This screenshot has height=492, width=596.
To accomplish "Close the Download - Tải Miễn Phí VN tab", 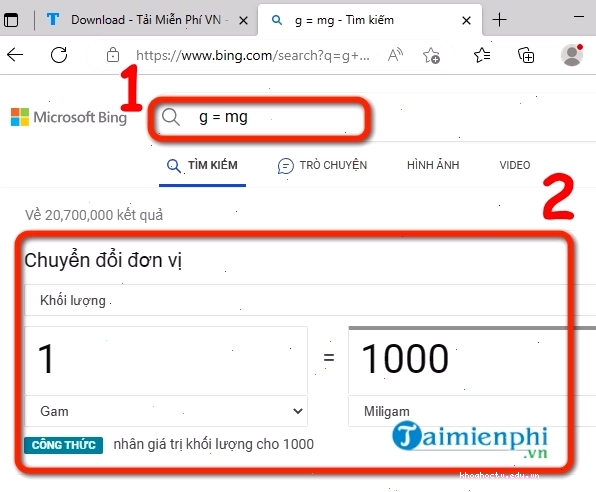I will point(243,21).
